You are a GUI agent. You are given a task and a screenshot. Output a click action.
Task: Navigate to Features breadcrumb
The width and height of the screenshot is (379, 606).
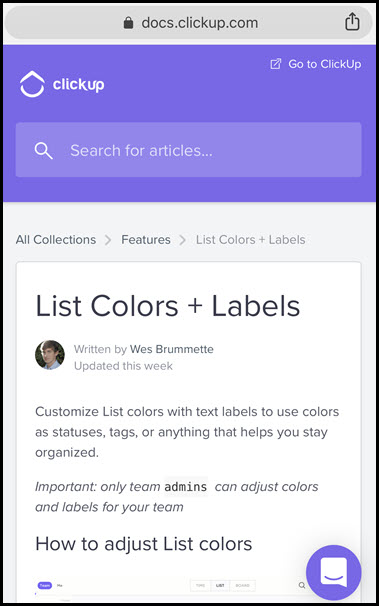(146, 240)
